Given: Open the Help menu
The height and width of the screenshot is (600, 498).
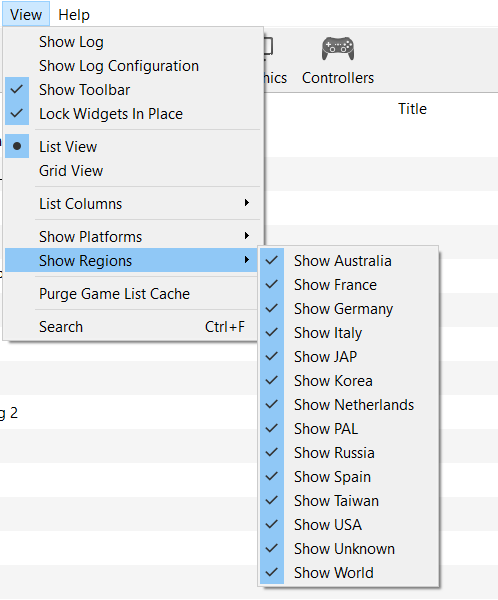Looking at the screenshot, I should (x=74, y=15).
